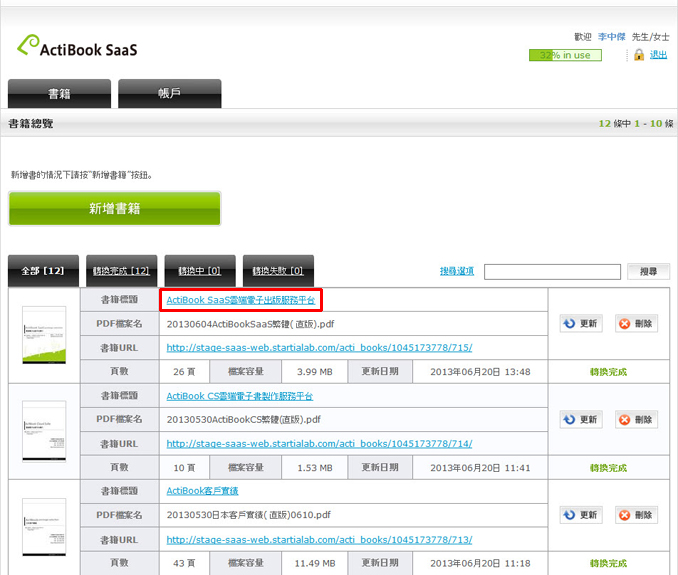Click the thumbnail of the ActiBook CS book
Image resolution: width=678 pixels, height=575 pixels.
44,431
